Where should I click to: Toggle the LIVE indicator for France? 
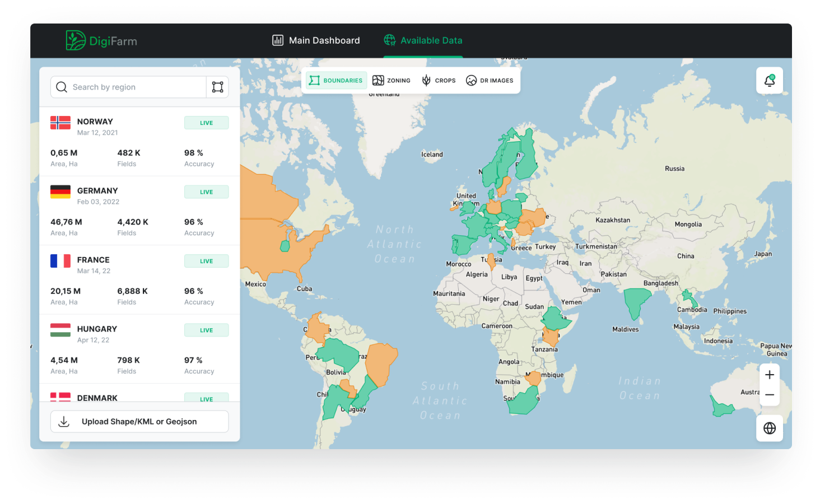coord(206,260)
